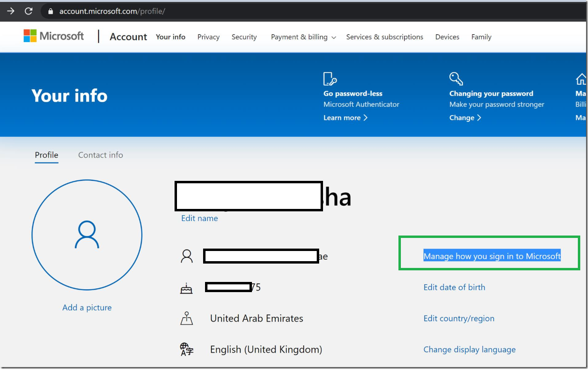The width and height of the screenshot is (588, 369).
Task: Click the United Arab Emirates text
Action: pos(257,318)
